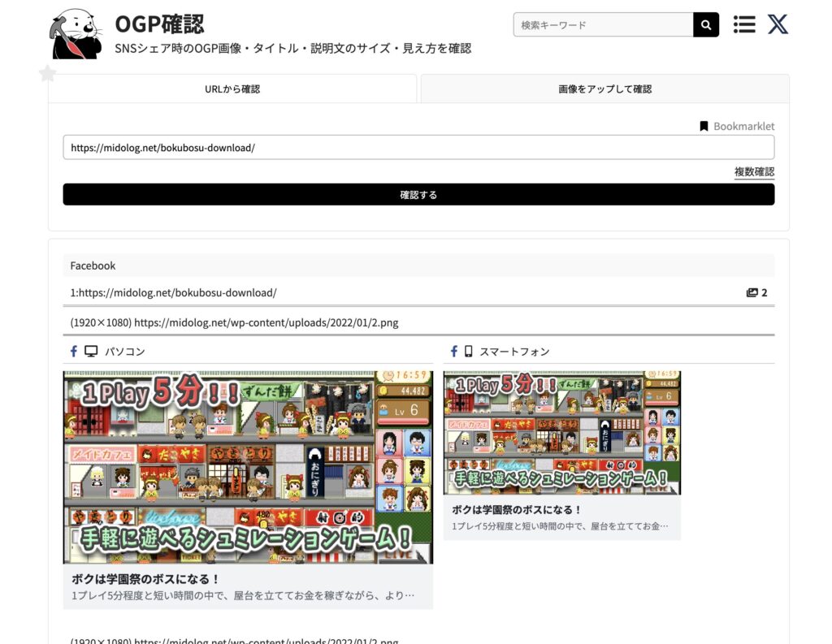This screenshot has width=832, height=644.
Task: Open the smartphone preview game image
Action: click(562, 433)
